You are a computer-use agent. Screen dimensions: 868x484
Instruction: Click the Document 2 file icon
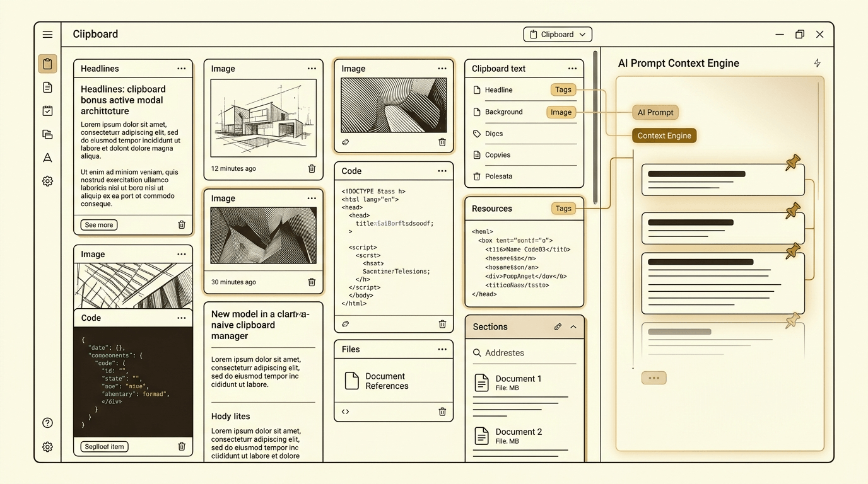(x=482, y=436)
